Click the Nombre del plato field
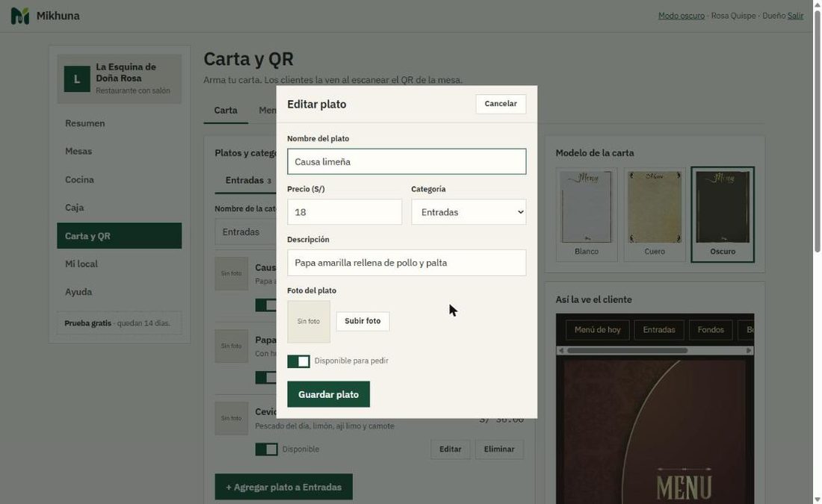 coord(407,162)
